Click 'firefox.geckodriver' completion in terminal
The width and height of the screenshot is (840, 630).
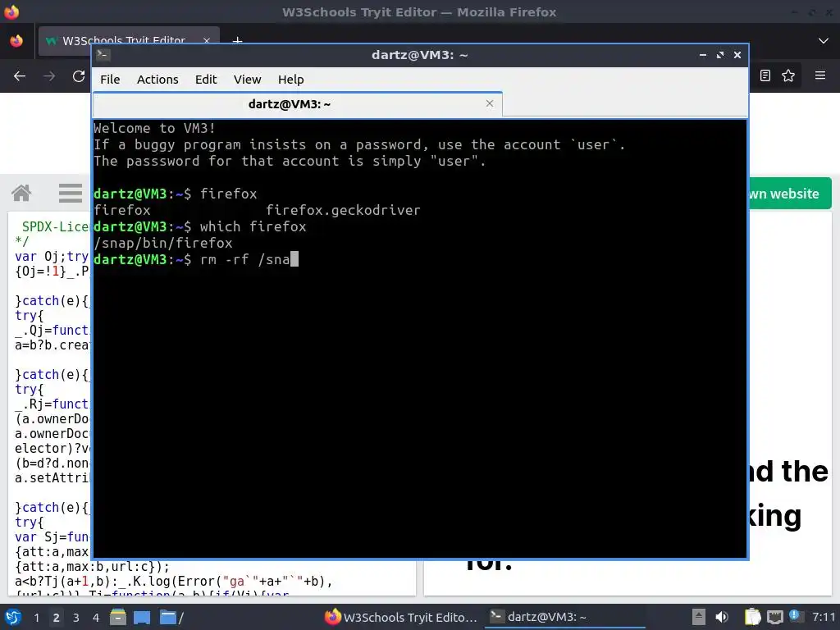click(x=343, y=210)
